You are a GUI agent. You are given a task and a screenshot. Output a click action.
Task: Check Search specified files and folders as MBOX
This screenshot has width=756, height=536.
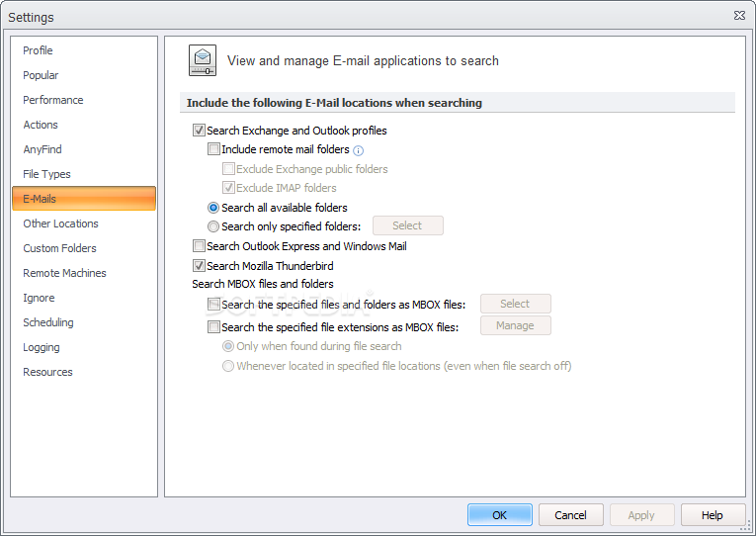(x=214, y=305)
